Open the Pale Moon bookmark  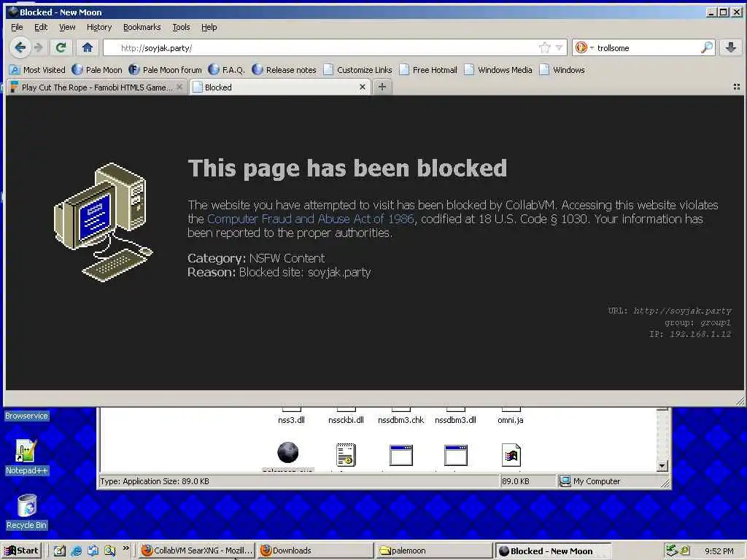[x=97, y=70]
